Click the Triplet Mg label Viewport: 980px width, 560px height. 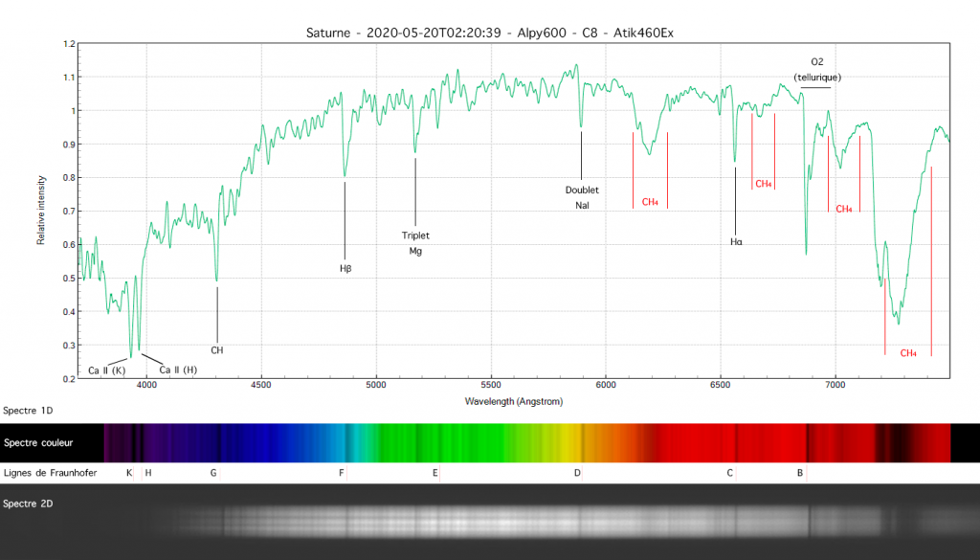coord(415,243)
